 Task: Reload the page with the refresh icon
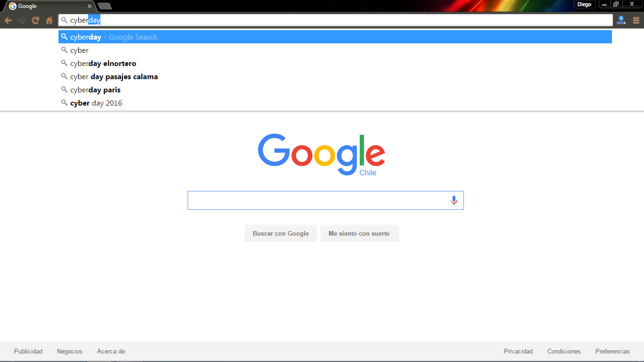35,20
